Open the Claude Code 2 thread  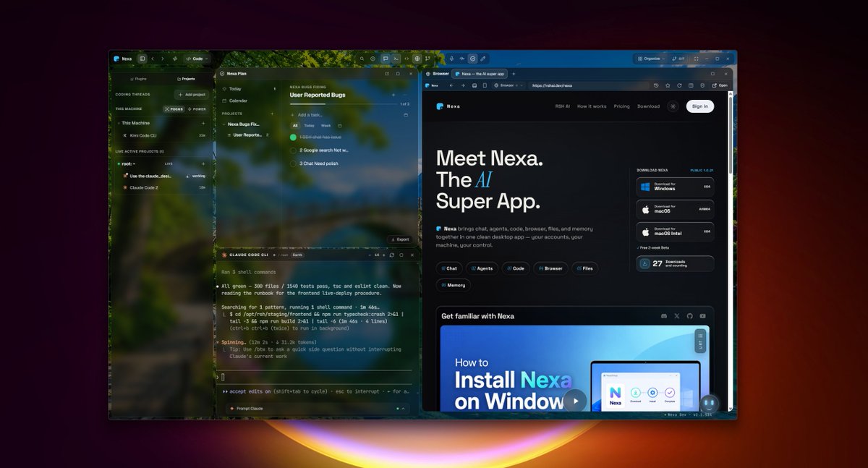[163, 187]
